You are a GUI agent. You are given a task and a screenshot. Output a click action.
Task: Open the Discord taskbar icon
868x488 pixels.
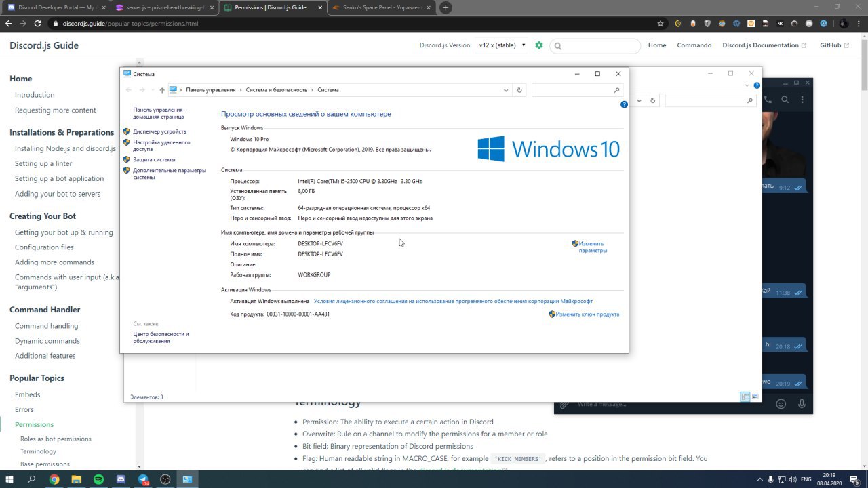click(121, 479)
